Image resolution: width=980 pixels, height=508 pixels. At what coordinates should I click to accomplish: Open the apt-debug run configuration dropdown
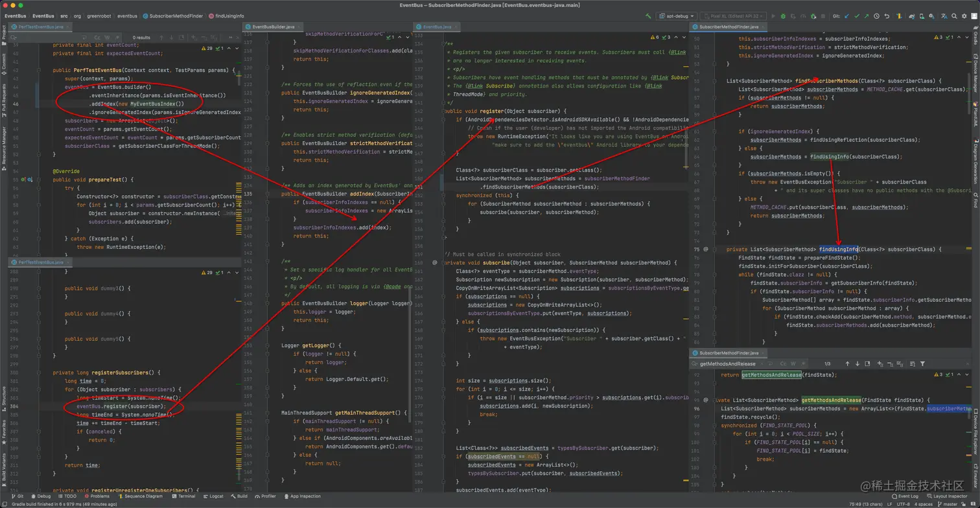pos(677,16)
